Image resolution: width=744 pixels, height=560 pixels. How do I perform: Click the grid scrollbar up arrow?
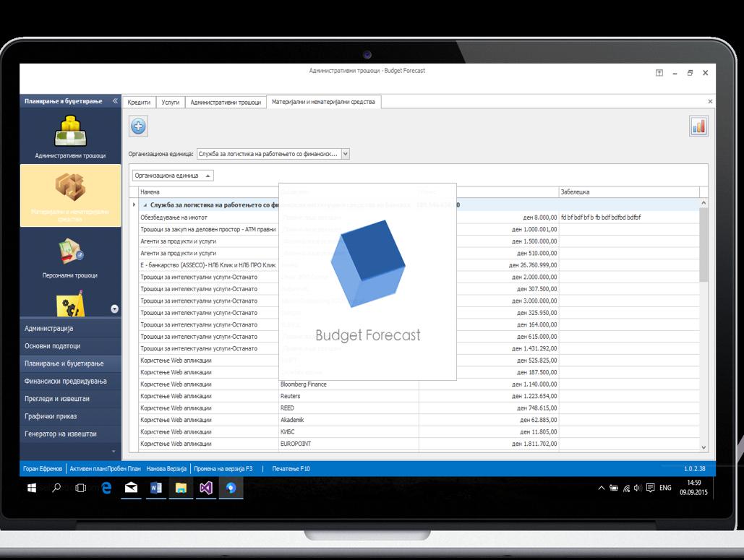click(x=704, y=203)
